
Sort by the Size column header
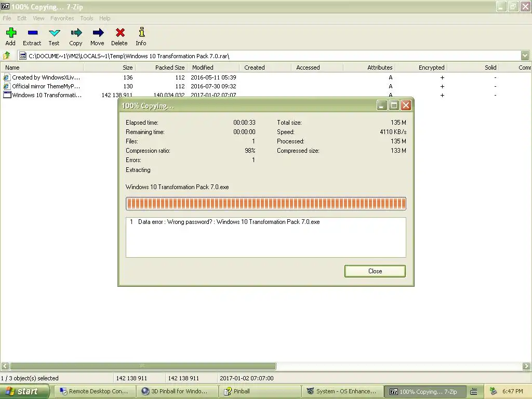point(110,68)
